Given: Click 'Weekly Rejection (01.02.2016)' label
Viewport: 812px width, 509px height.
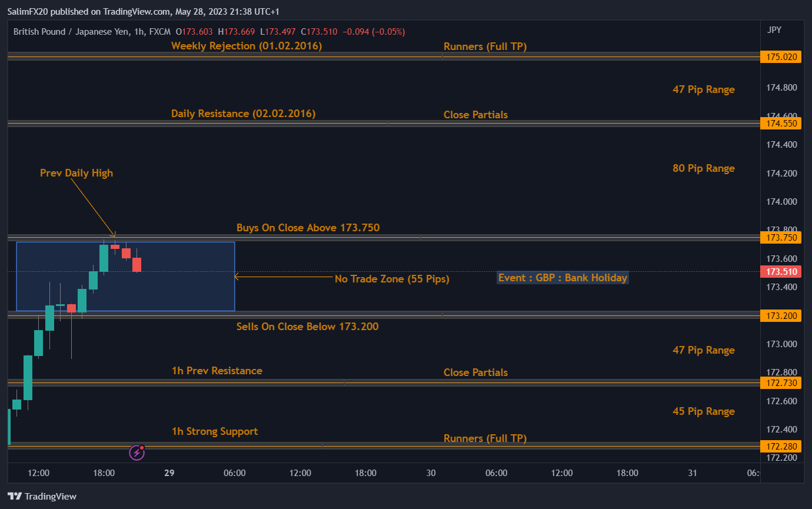Looking at the screenshot, I should [247, 46].
